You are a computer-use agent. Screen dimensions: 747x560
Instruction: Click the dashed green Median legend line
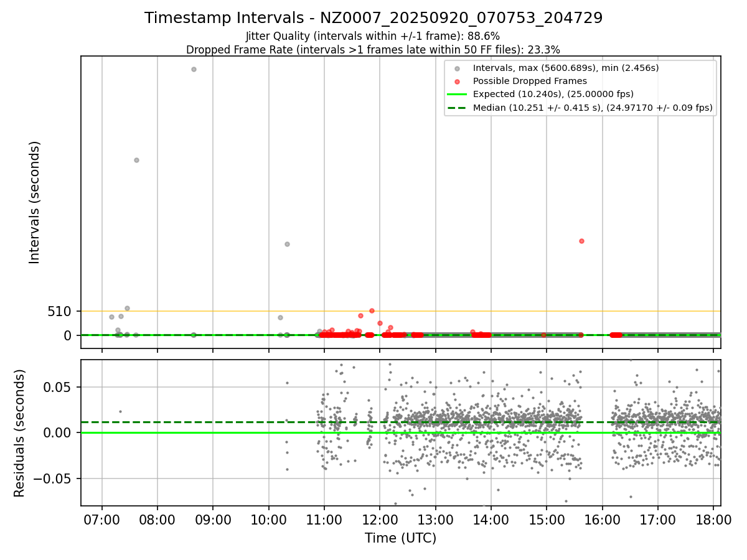click(458, 108)
